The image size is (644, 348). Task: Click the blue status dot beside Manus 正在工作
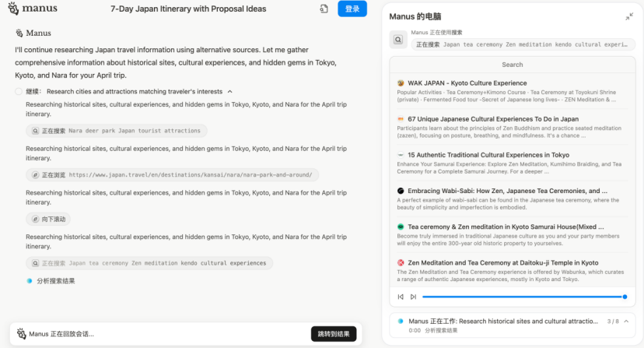[401, 322]
